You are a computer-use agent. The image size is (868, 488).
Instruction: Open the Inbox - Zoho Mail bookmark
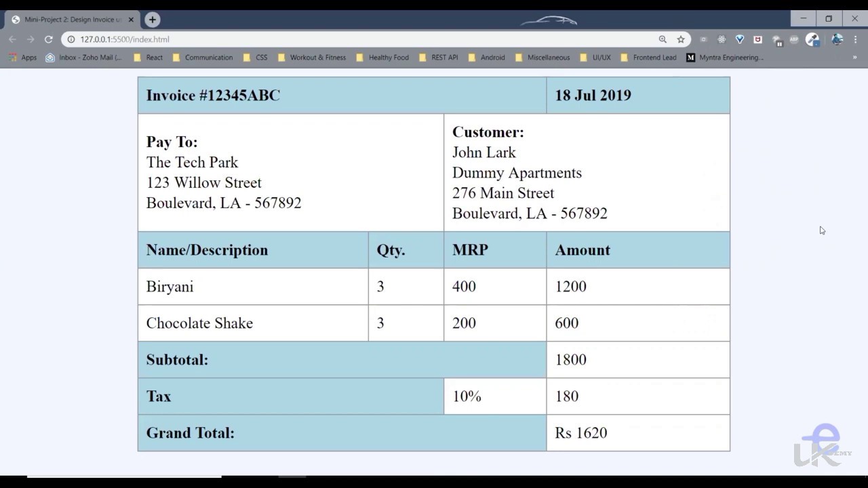(x=84, y=58)
